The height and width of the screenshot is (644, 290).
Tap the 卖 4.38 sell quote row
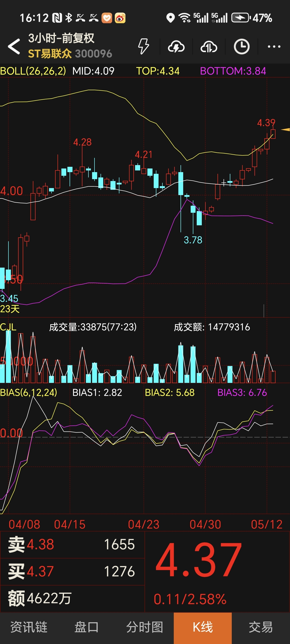(x=72, y=544)
